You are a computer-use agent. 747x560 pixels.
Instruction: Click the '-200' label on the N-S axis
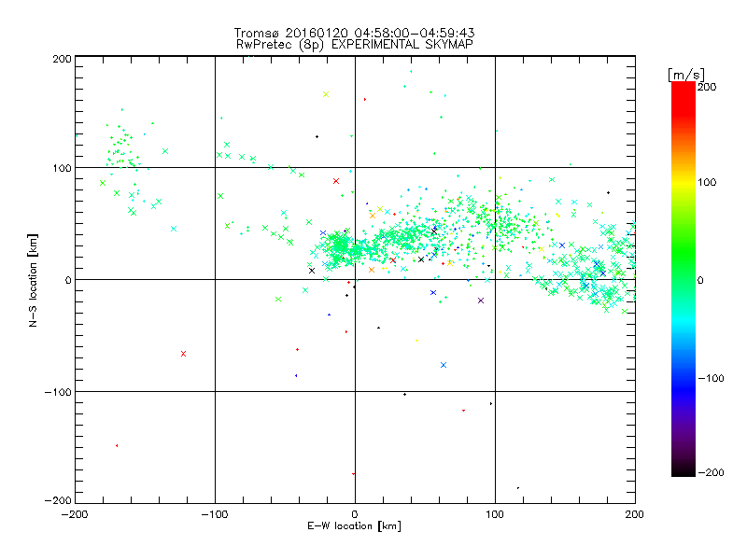[58, 500]
